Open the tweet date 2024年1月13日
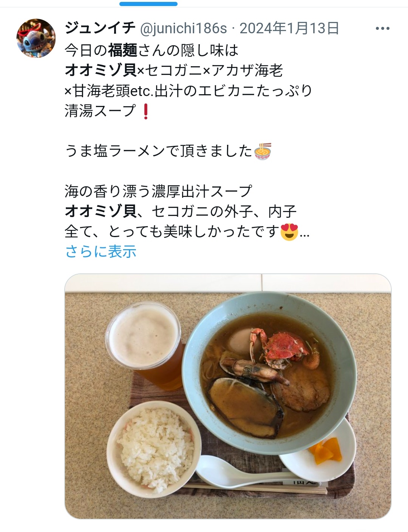This screenshot has width=408, height=532. pyautogui.click(x=289, y=28)
